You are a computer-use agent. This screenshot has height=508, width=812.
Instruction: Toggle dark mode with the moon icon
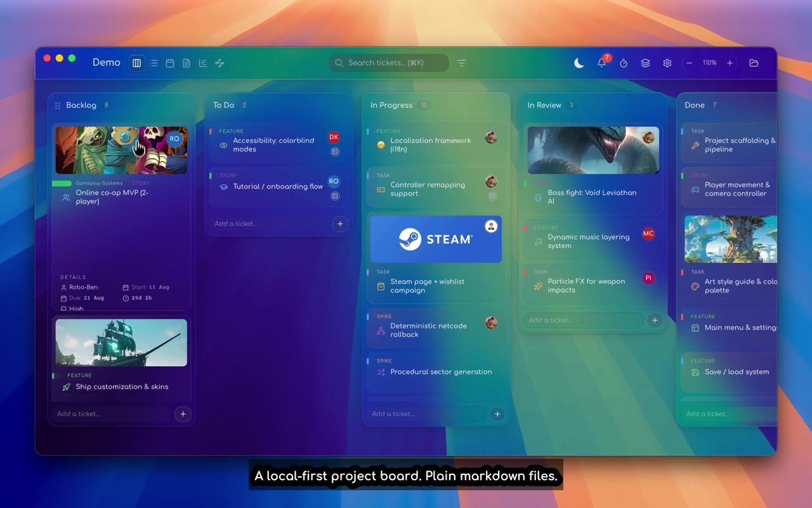click(579, 63)
